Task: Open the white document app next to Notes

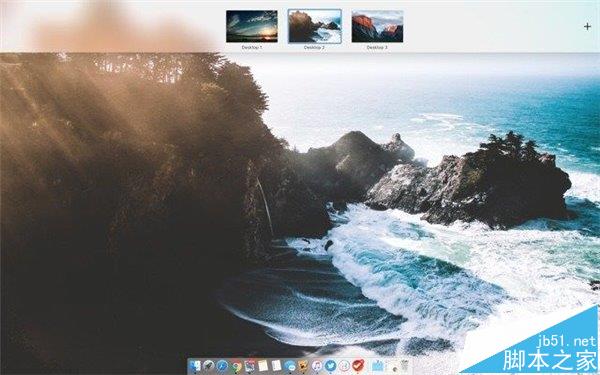Action: (276, 366)
